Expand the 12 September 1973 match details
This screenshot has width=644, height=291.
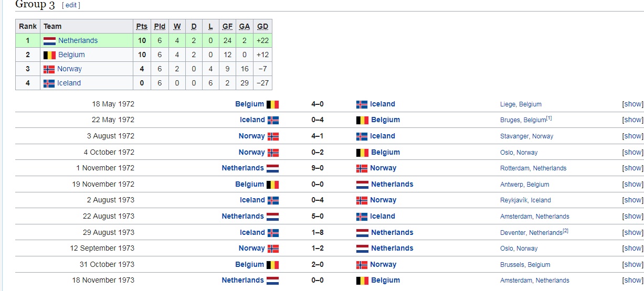coord(632,249)
